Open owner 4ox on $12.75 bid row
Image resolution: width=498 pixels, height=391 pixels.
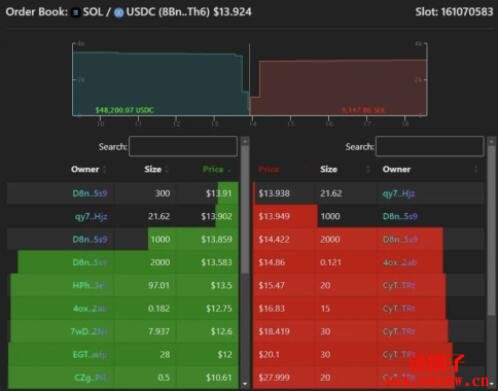(x=90, y=308)
